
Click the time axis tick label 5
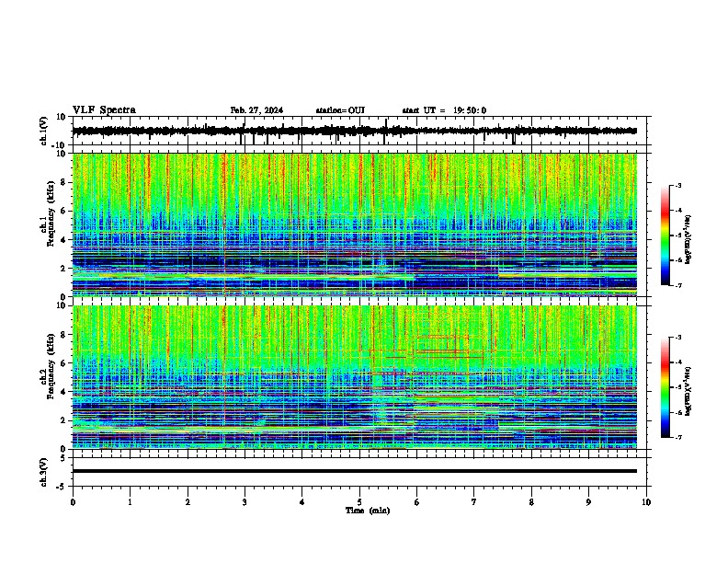(359, 502)
